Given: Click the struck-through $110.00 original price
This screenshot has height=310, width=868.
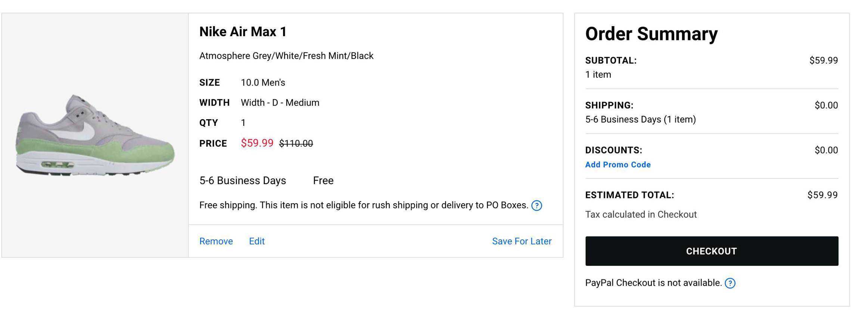Looking at the screenshot, I should pyautogui.click(x=296, y=143).
